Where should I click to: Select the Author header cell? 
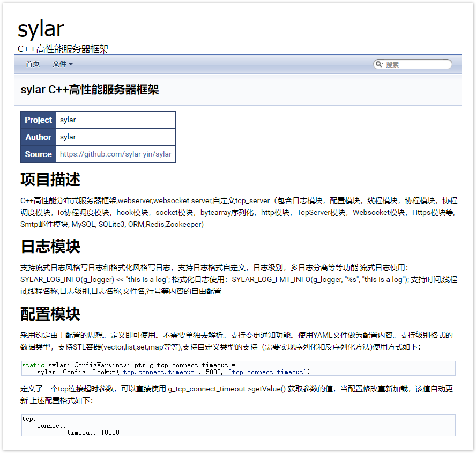coord(38,137)
